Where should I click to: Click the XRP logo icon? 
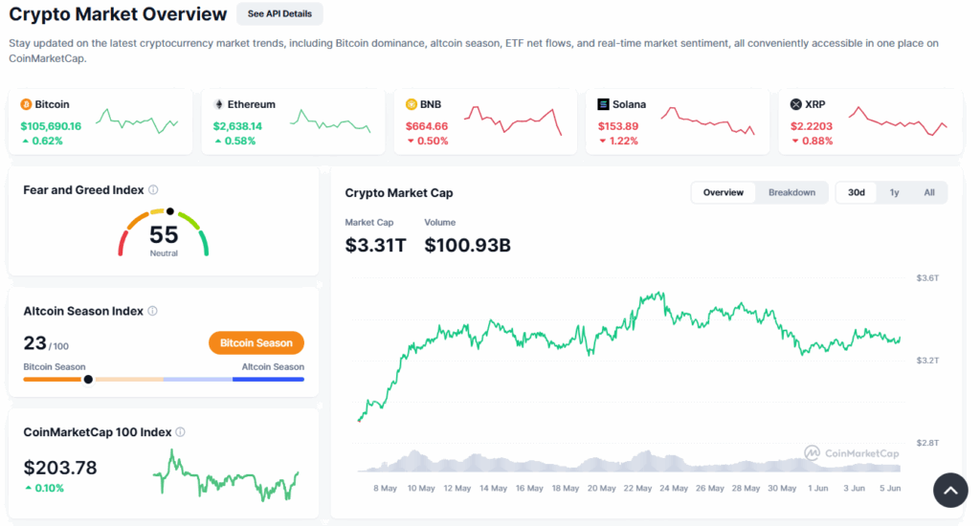click(x=795, y=104)
